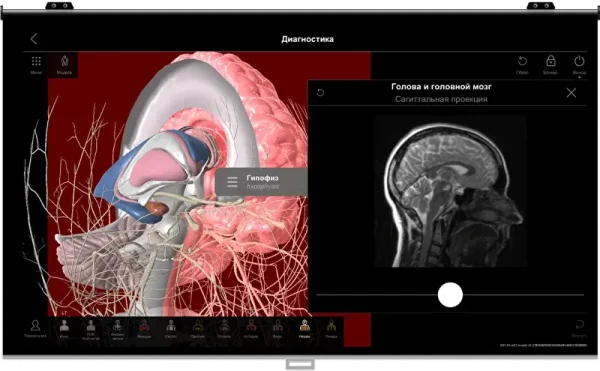
Task: Click the Выход power icon
Action: point(579,64)
